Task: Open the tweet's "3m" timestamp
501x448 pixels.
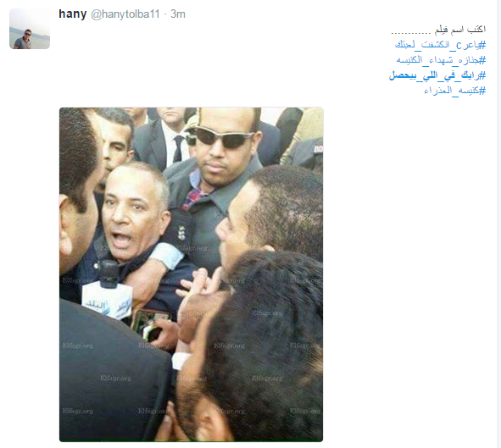Action: pos(178,14)
